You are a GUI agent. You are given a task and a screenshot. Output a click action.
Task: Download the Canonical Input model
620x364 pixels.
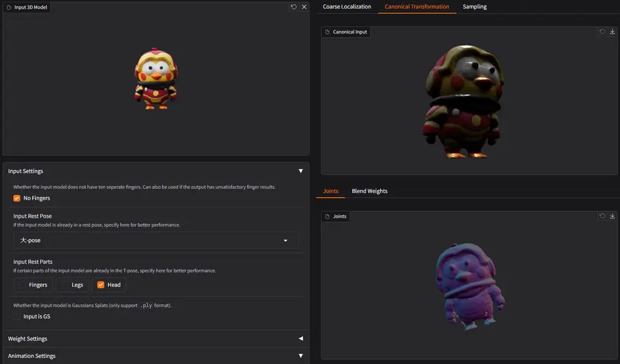pos(612,32)
